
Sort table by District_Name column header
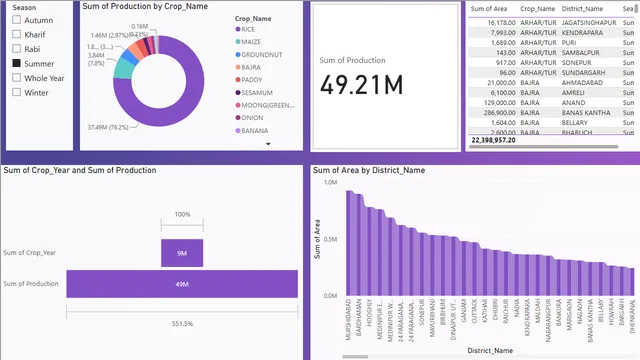(582, 9)
